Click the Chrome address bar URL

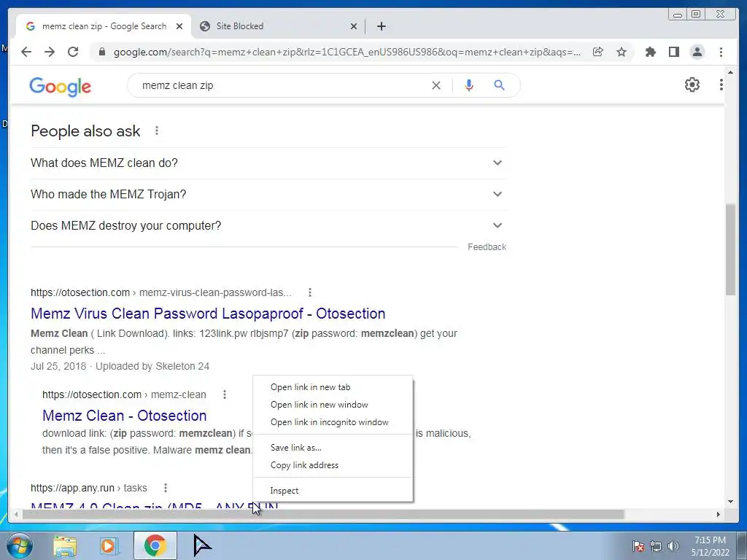tap(347, 52)
